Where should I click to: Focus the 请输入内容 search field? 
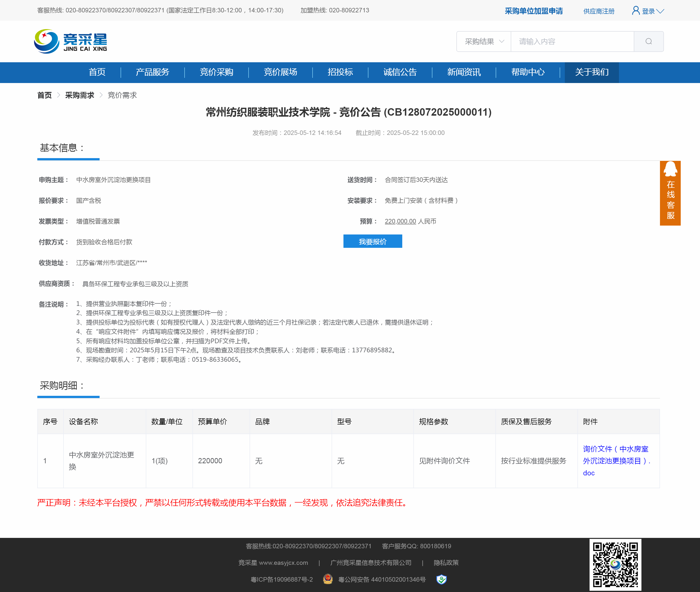click(572, 41)
